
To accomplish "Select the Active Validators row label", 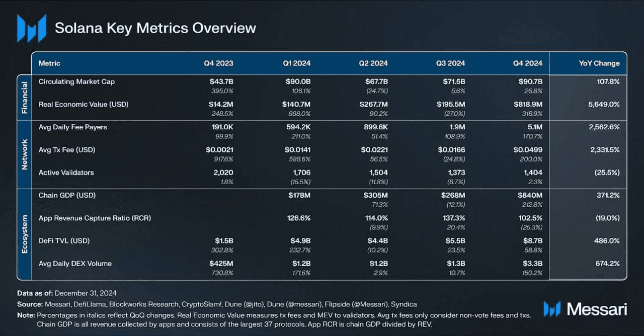I will coord(66,173).
